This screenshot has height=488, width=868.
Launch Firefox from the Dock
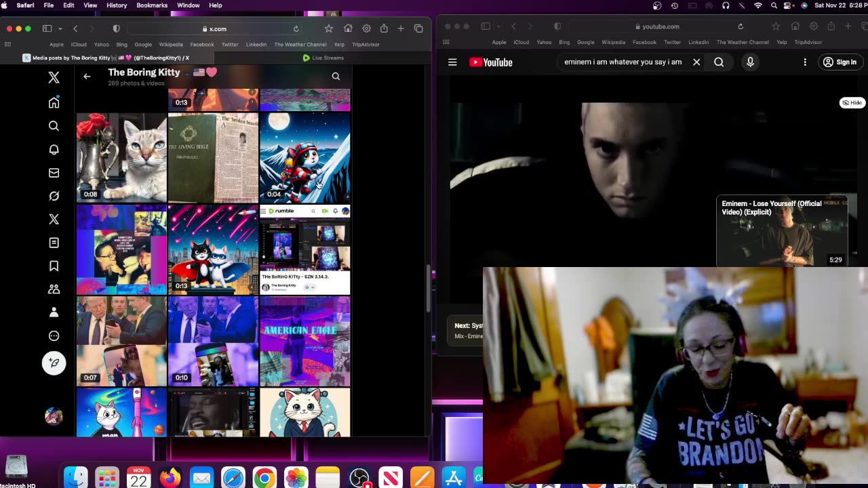(170, 479)
